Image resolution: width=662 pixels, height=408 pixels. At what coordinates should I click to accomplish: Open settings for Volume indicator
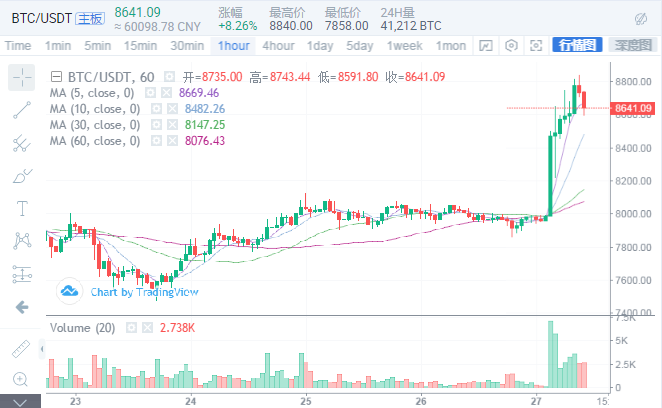click(x=131, y=328)
